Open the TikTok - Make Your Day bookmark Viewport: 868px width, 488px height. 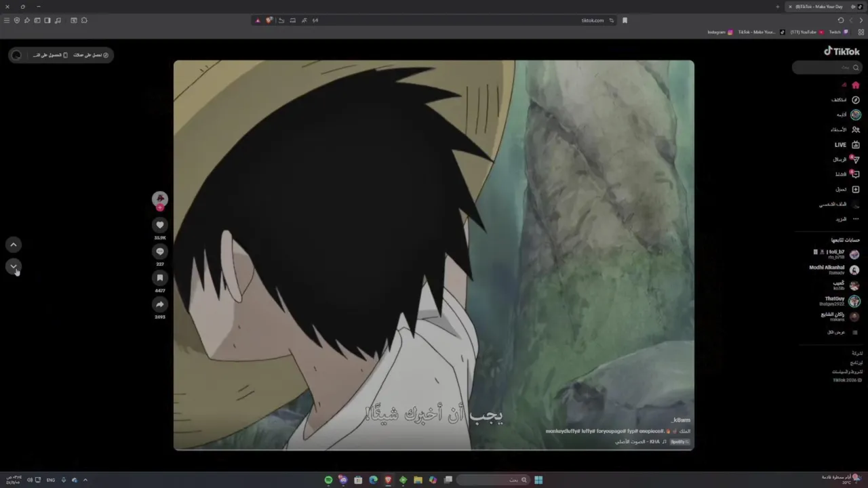pos(761,32)
